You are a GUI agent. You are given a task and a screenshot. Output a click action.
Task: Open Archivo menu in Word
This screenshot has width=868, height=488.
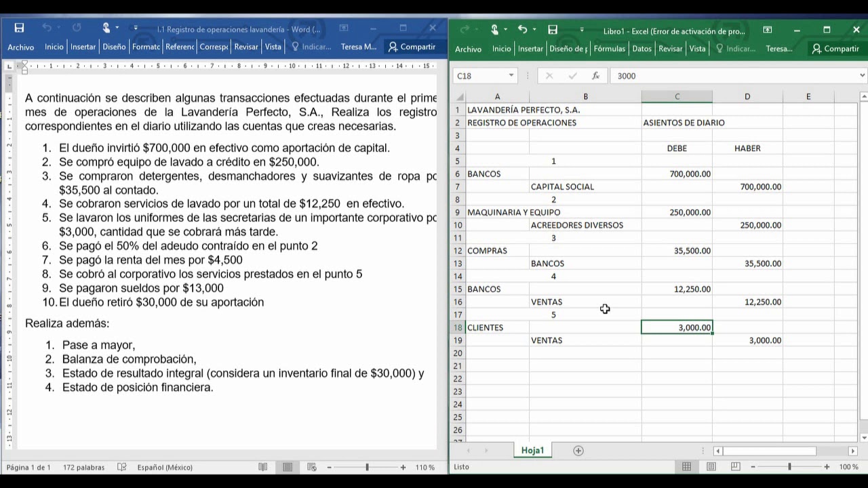point(21,47)
